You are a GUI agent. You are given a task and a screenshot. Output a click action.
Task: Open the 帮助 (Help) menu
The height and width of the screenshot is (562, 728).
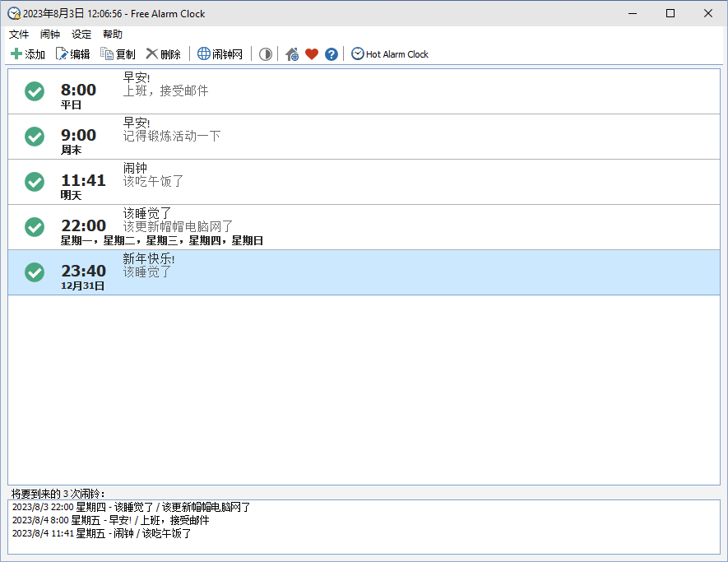coord(113,35)
